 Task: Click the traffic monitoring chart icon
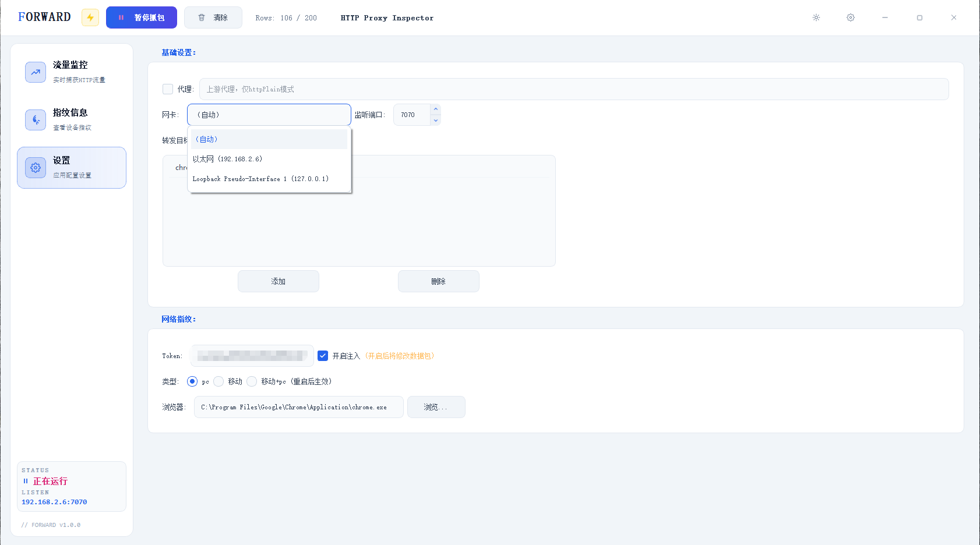(36, 72)
